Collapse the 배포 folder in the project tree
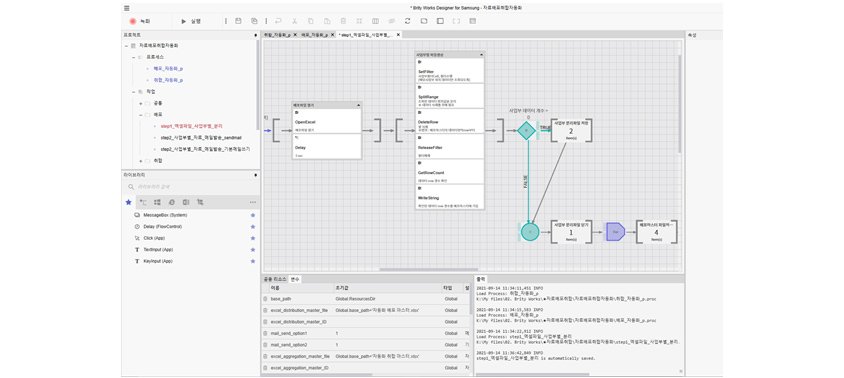The height and width of the screenshot is (378, 844). click(x=140, y=115)
